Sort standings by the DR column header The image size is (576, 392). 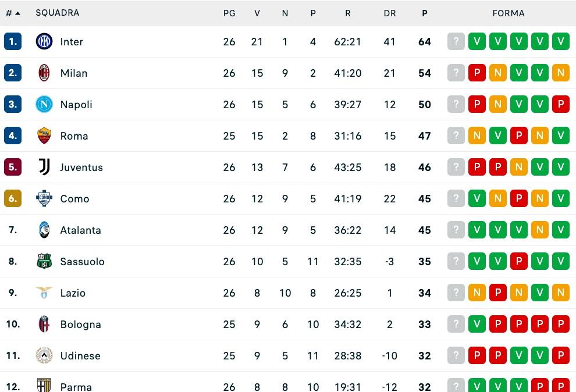coord(390,13)
